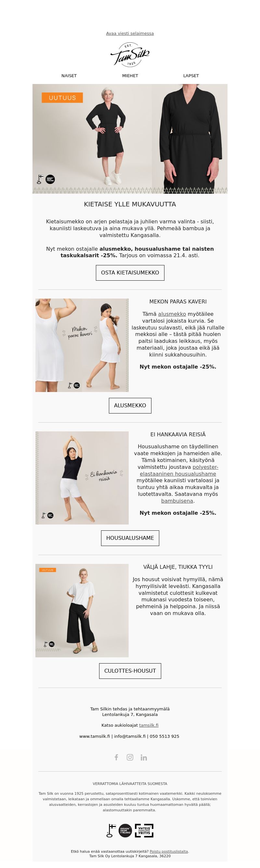Viewport: 260px width, 868px height.
Task: Go to the LAPSET category
Action: click(x=191, y=76)
